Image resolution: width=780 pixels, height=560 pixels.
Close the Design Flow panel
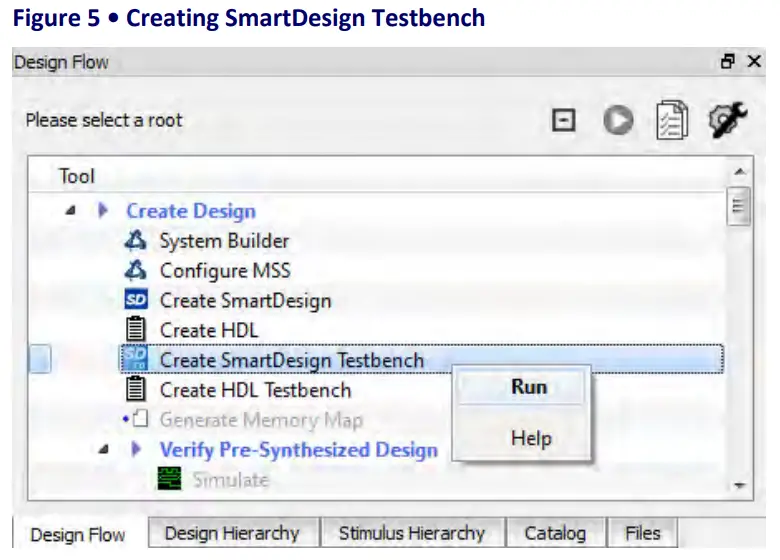tap(754, 61)
